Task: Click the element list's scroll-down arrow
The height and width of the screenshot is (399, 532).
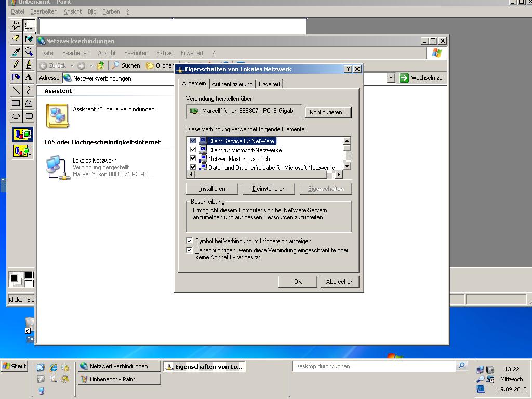Action: [347, 166]
